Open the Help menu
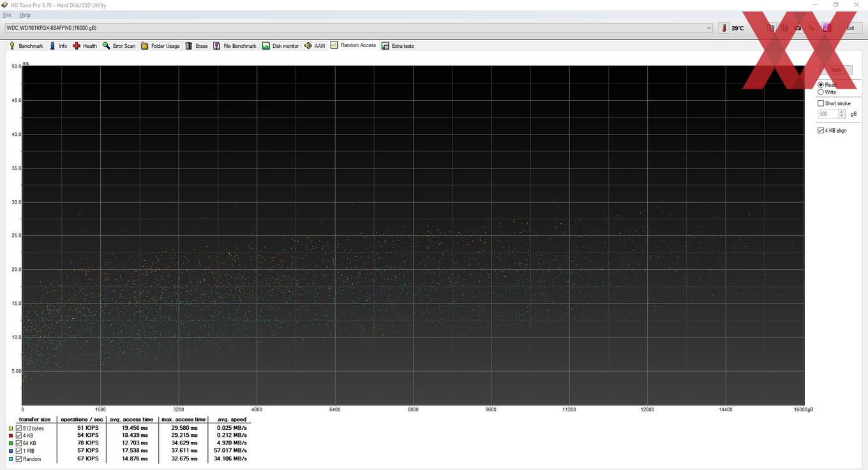Screen dimensions: 868x470 pos(25,15)
